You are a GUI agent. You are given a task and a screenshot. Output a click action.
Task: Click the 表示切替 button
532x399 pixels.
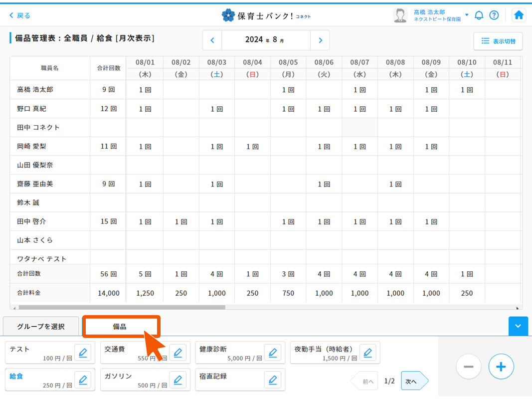498,41
